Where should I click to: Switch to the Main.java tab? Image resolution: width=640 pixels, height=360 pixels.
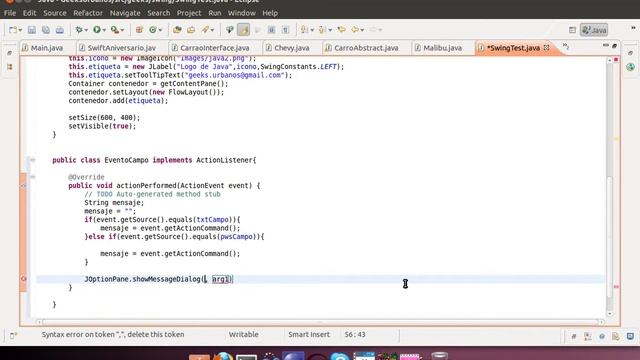coord(47,48)
